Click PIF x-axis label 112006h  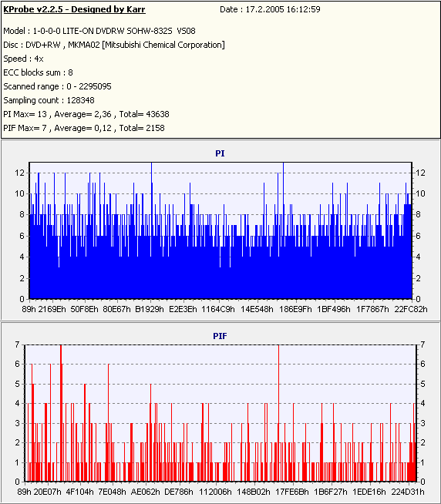click(x=215, y=492)
